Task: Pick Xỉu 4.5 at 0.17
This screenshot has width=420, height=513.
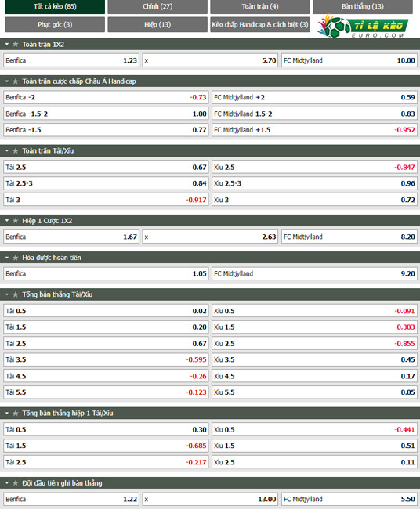Action: 314,376
